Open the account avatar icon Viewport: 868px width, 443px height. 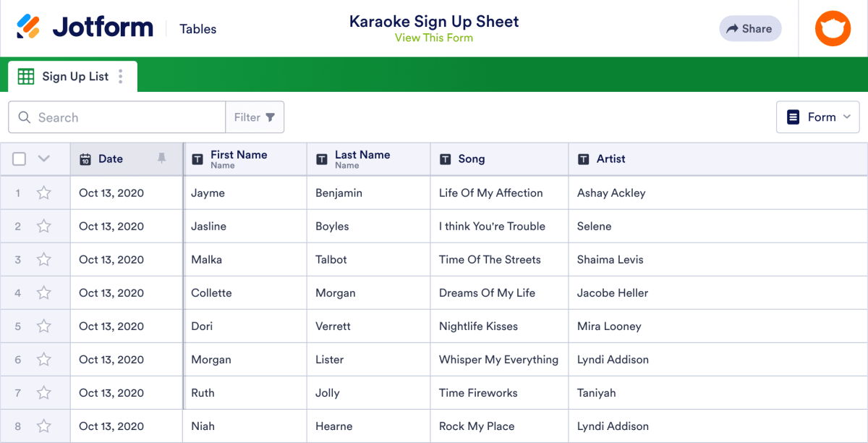click(x=833, y=28)
